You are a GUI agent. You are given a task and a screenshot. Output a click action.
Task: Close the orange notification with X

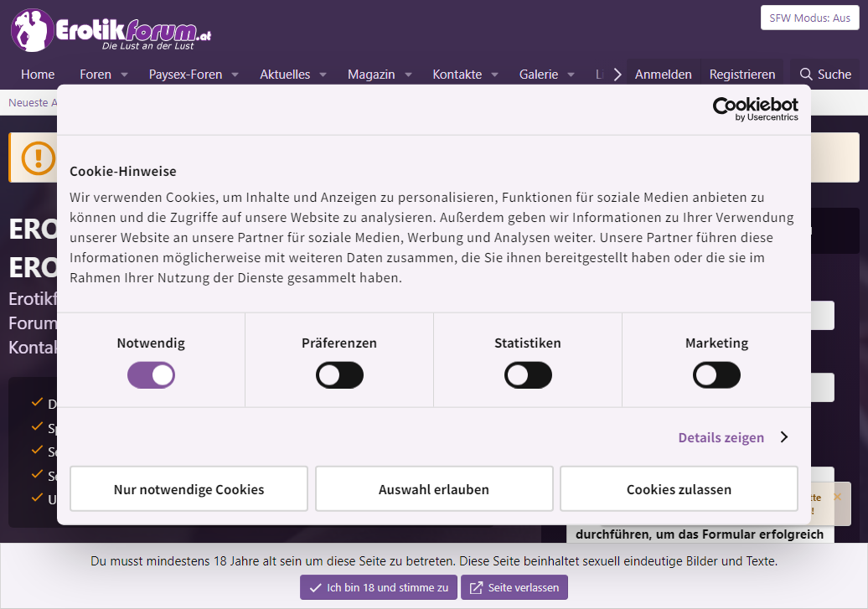(837, 497)
